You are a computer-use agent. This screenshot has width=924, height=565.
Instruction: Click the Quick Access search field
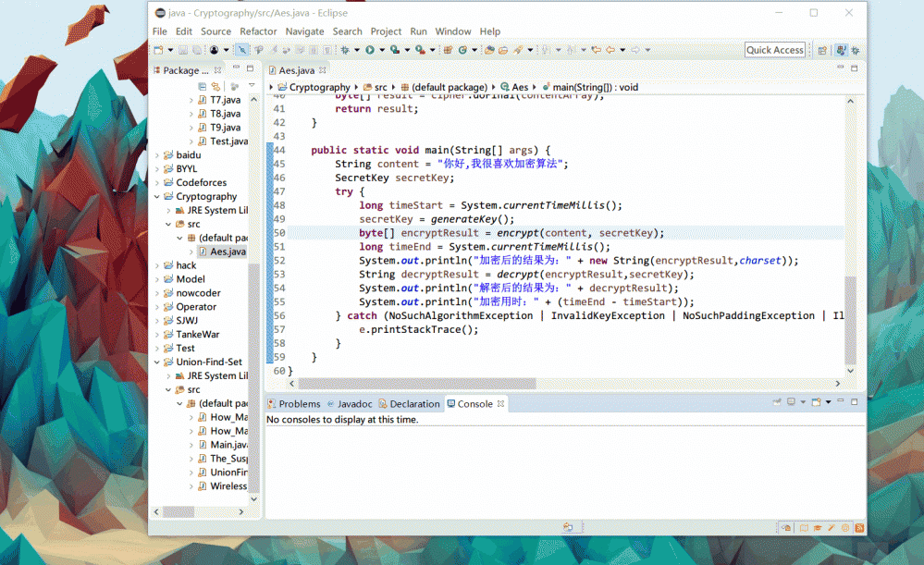point(775,50)
